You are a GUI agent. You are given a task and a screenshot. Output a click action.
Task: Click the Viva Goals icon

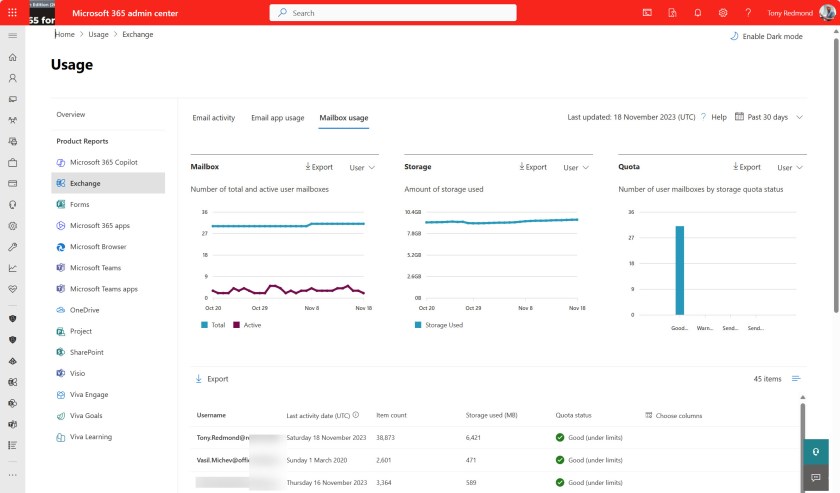pyautogui.click(x=61, y=415)
